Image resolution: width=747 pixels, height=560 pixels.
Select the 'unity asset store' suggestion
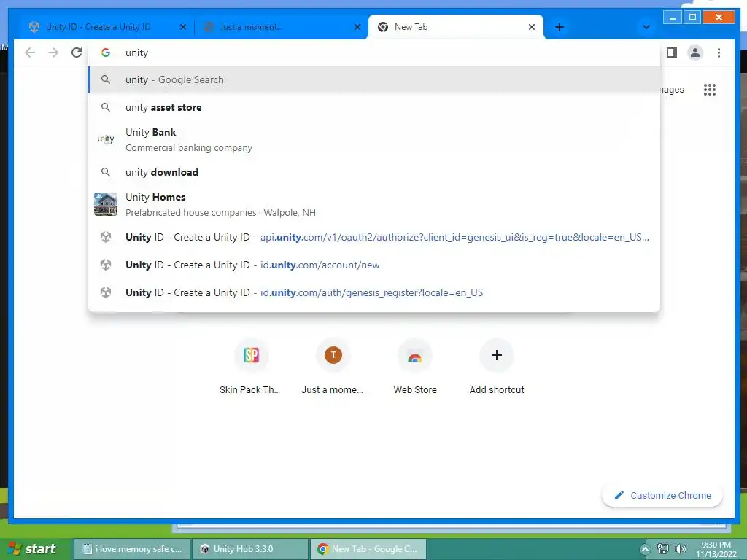[374, 107]
